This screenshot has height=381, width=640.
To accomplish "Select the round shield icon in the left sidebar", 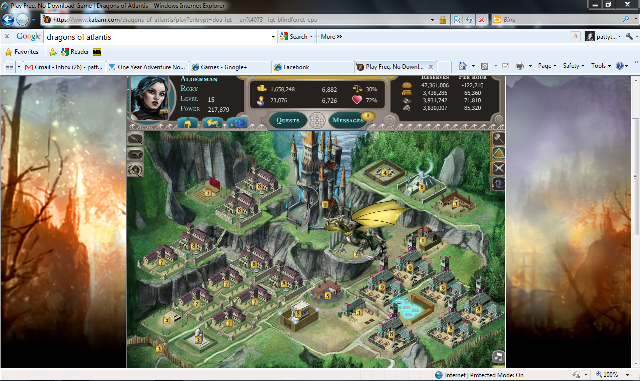I will 135,169.
